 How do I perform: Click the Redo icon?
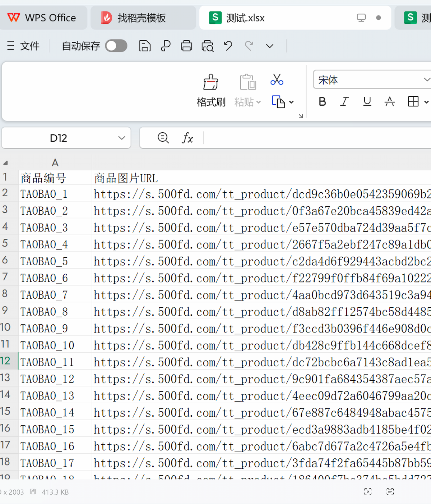click(249, 46)
